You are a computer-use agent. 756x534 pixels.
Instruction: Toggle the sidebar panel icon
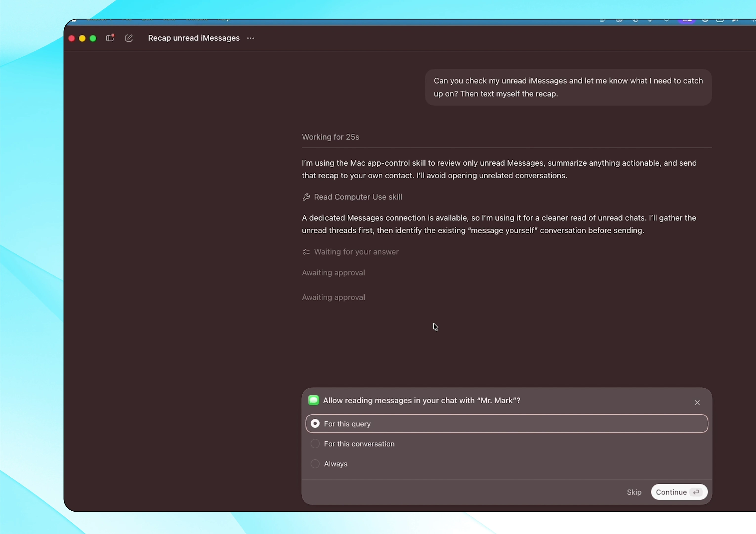point(110,38)
